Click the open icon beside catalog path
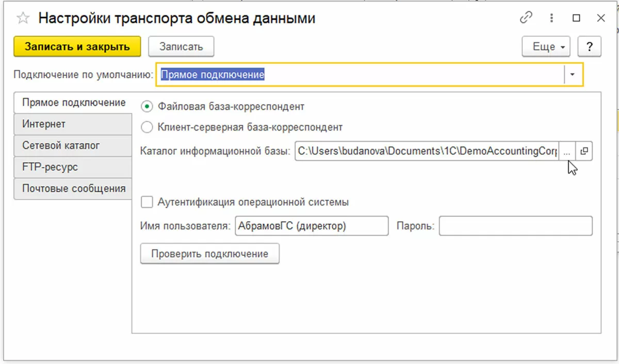The height and width of the screenshot is (364, 619). pyautogui.click(x=584, y=152)
